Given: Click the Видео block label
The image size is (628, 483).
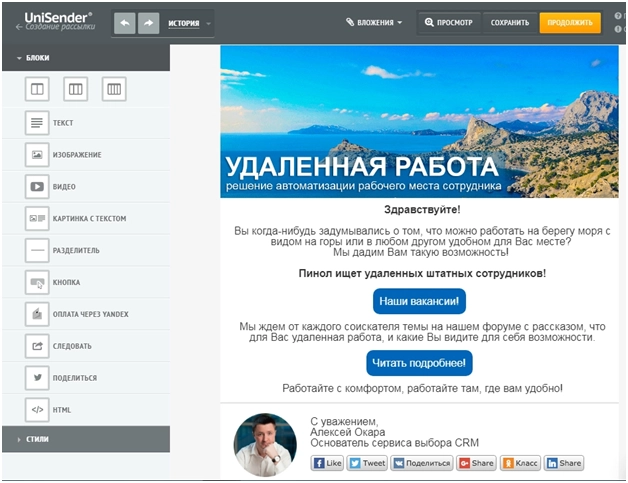Looking at the screenshot, I should coord(64,187).
